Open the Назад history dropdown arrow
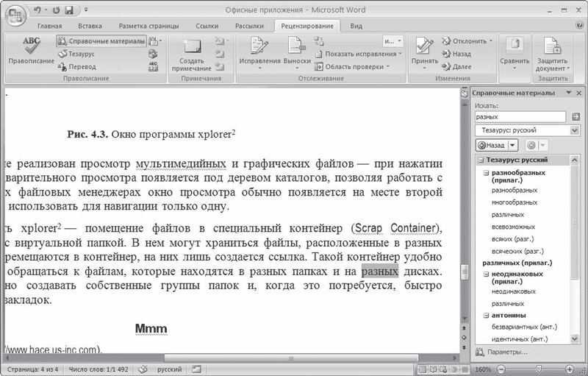This screenshot has height=376, width=588. (x=512, y=145)
